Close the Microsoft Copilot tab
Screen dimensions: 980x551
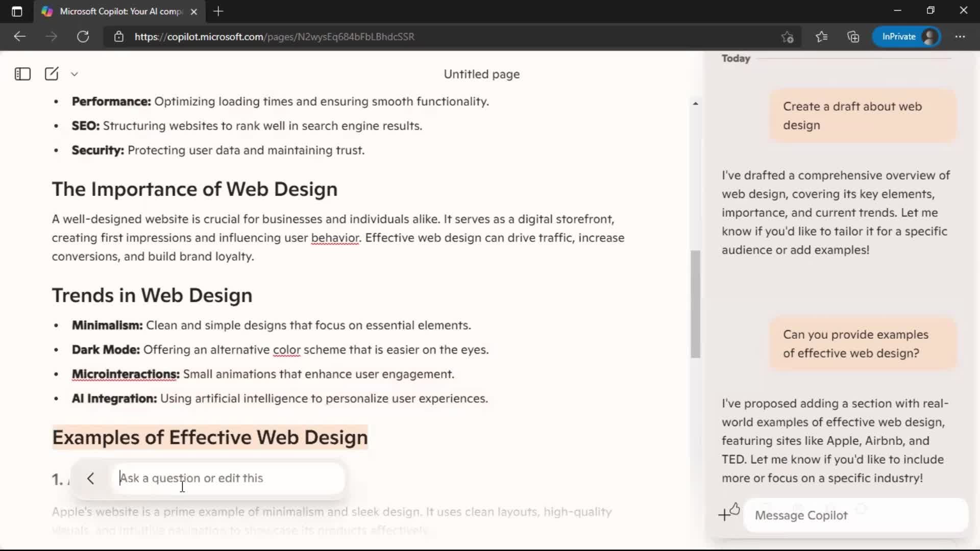[194, 11]
